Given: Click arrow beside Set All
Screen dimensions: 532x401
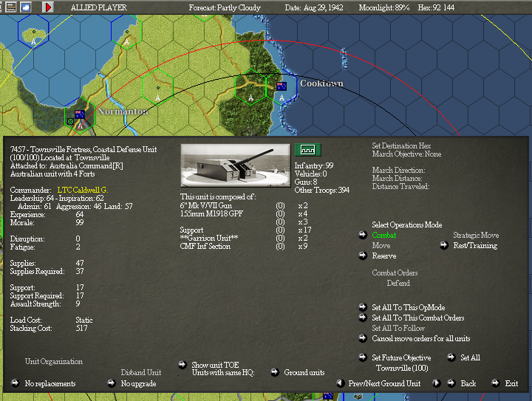Looking at the screenshot, I should pyautogui.click(x=451, y=357).
